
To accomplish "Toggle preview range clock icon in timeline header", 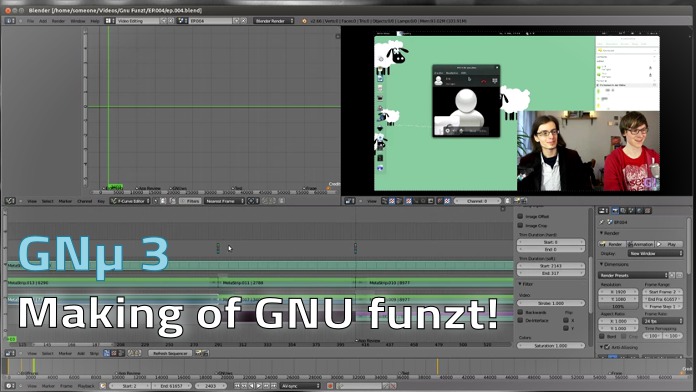I will [x=103, y=386].
